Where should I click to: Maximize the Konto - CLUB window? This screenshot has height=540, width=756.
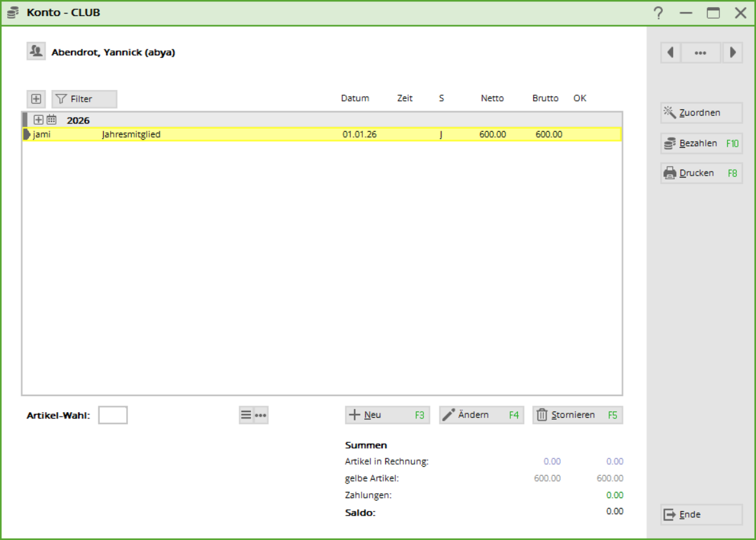(x=713, y=13)
